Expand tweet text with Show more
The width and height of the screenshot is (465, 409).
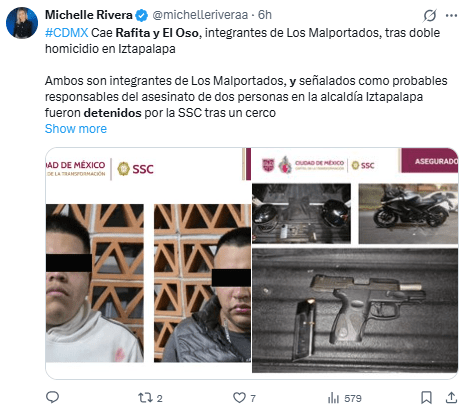76,129
